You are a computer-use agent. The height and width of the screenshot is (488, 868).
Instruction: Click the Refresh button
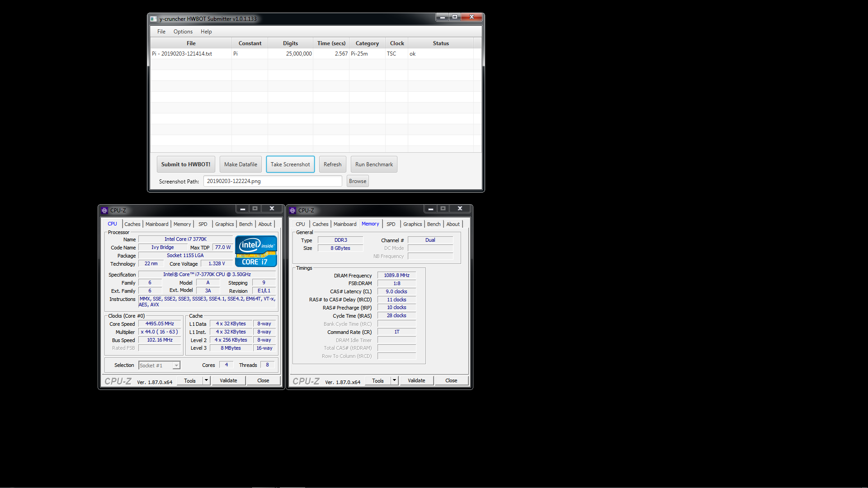[x=333, y=164]
